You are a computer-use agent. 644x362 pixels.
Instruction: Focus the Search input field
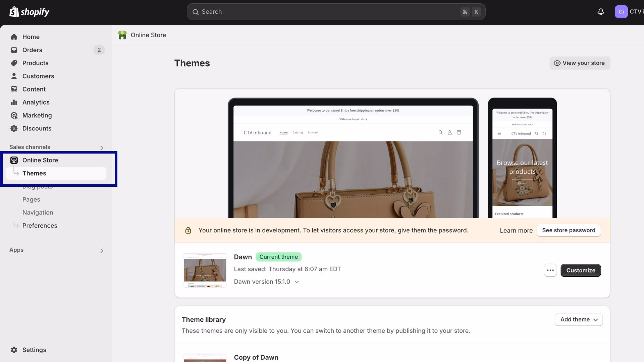tap(336, 12)
